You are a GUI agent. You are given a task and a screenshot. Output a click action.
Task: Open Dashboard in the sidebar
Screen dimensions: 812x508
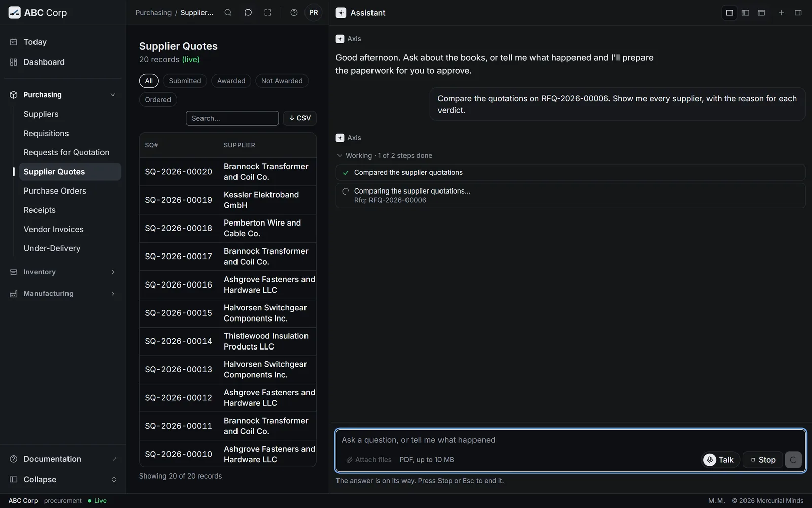[63, 62]
